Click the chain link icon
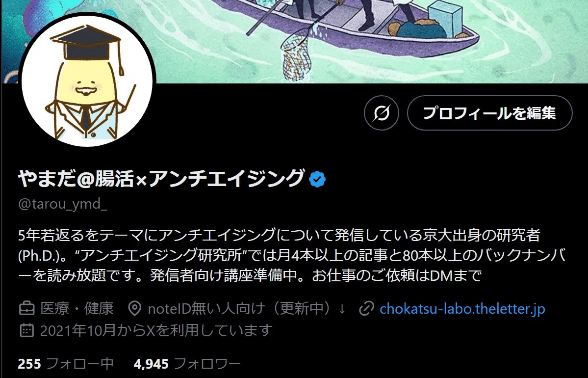This screenshot has width=588, height=378. click(x=366, y=309)
